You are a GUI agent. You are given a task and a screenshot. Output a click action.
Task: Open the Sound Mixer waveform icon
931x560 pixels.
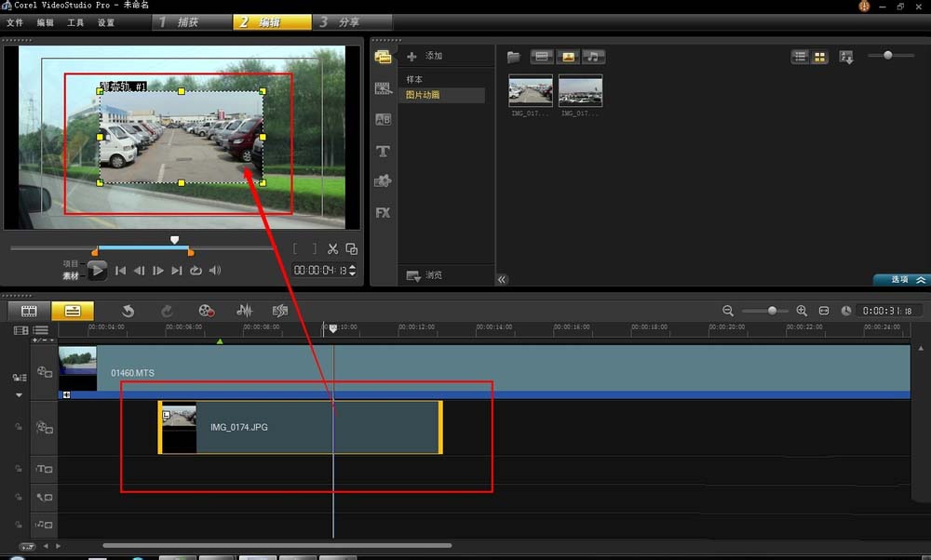coord(245,311)
